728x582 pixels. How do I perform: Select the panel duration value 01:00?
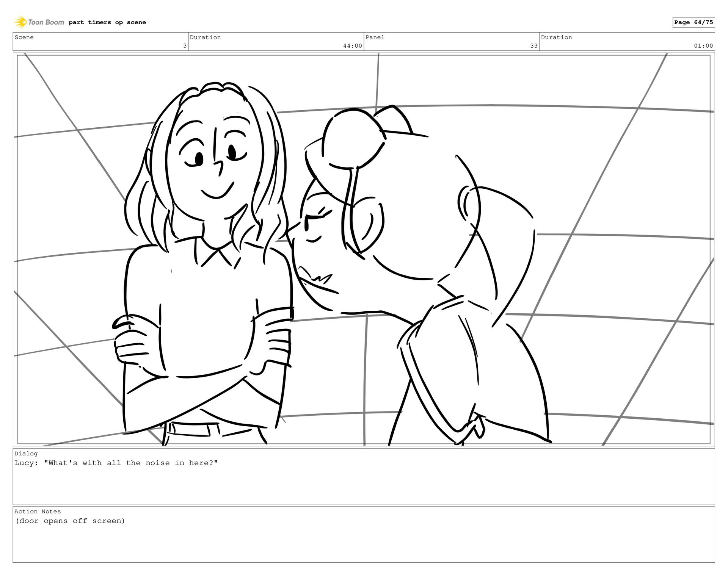(x=703, y=46)
